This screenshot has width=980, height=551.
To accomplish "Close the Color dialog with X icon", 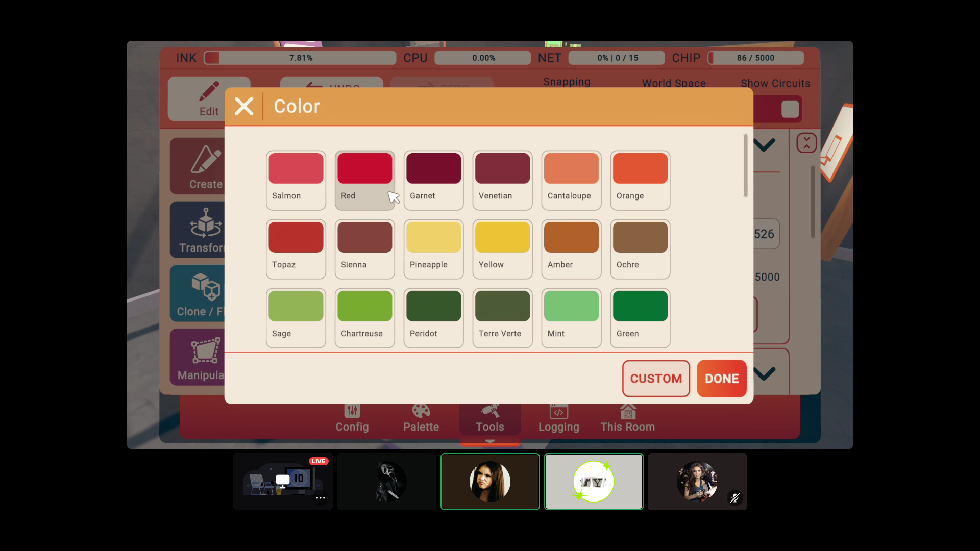I will click(244, 107).
